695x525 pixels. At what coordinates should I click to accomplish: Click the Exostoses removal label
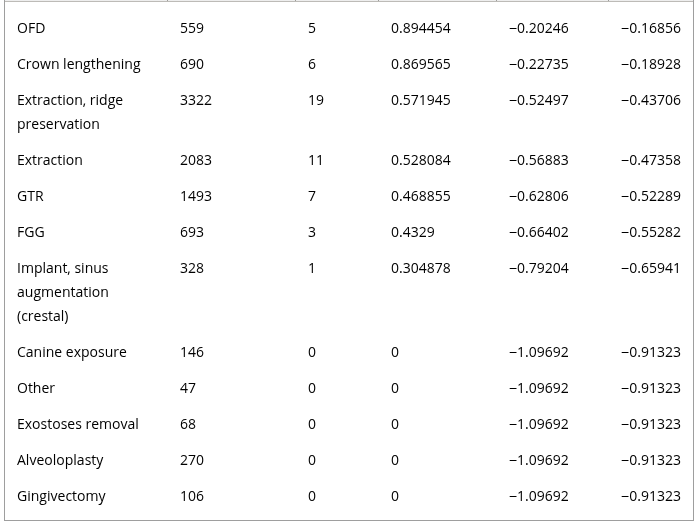tap(78, 424)
